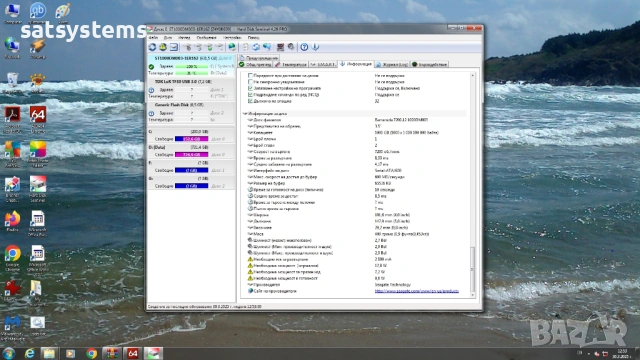Image resolution: width=640 pixels, height=360 pixels.
Task: Click the refresh toolbar icon in Hard Disk Sentinel
Action: [x=152, y=47]
